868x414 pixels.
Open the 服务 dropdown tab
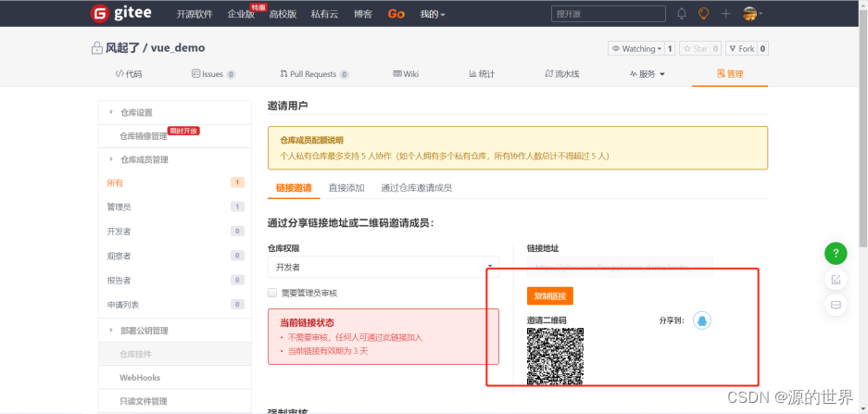click(648, 73)
